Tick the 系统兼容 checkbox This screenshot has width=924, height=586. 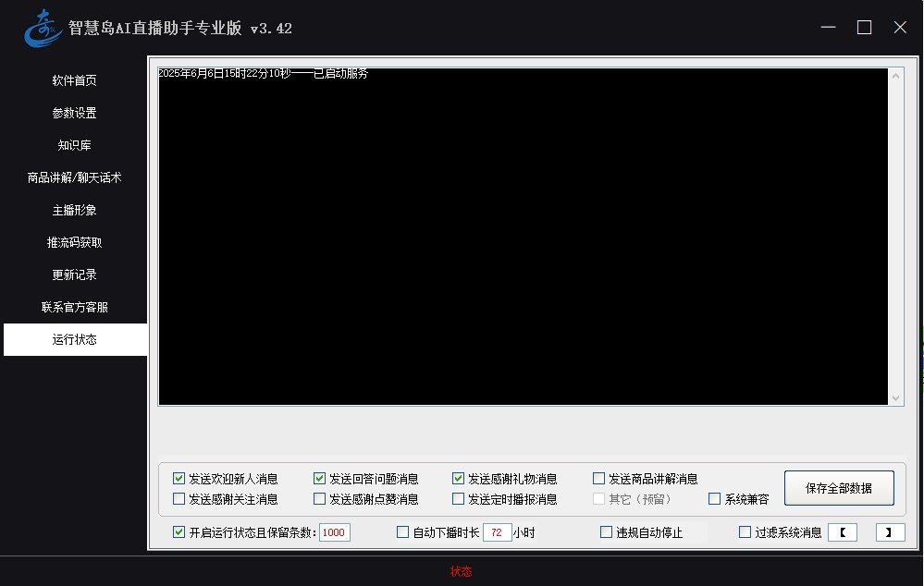(x=715, y=499)
